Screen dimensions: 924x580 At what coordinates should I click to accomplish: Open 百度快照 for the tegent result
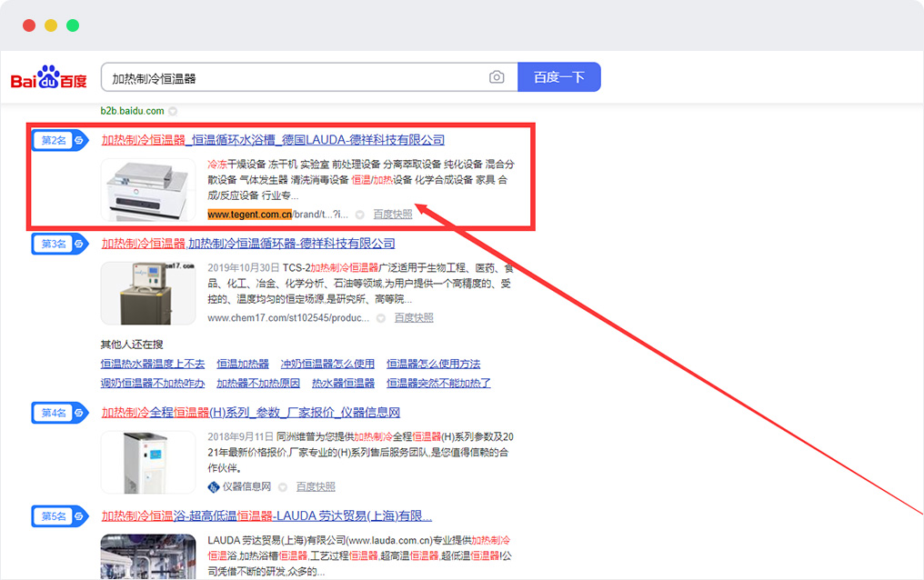[x=393, y=215]
